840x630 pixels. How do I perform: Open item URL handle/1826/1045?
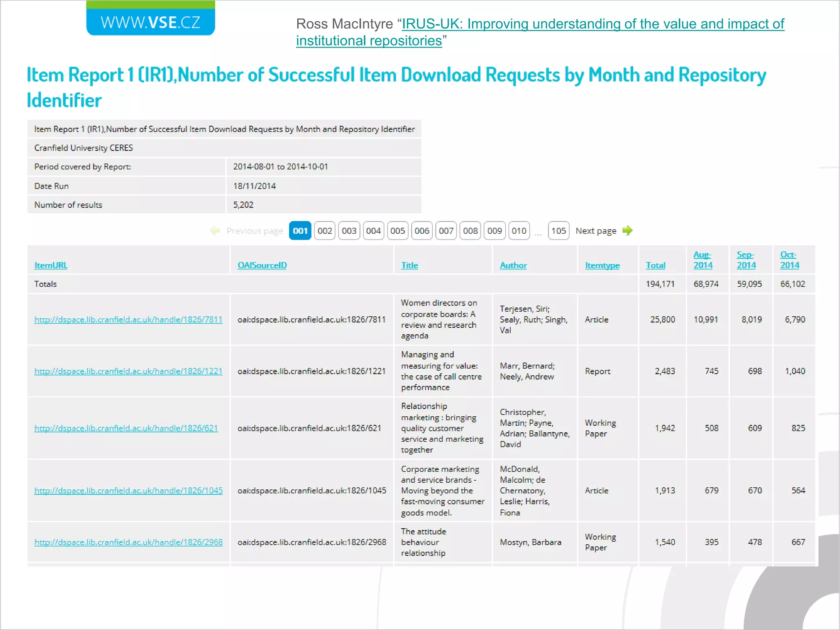click(x=128, y=491)
